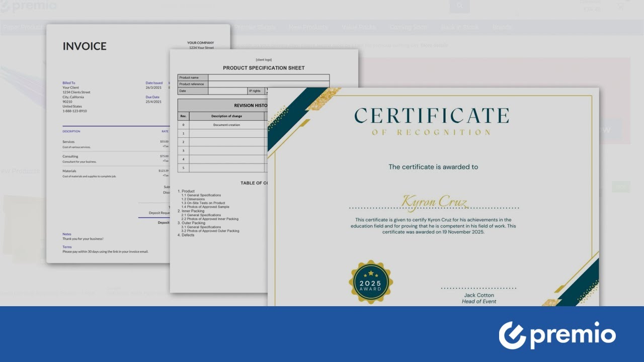644x362 pixels.
Task: Click the 'Due Date' label on invoice
Action: pyautogui.click(x=152, y=97)
